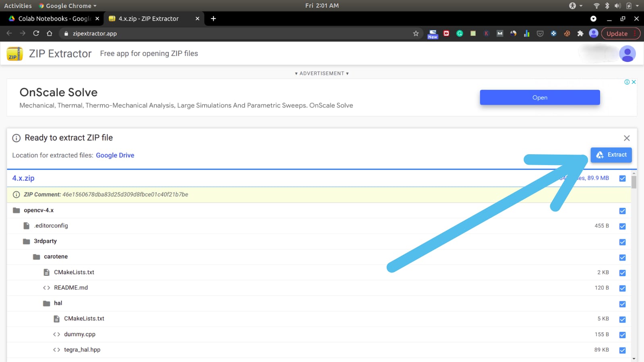Image resolution: width=644 pixels, height=362 pixels.
Task: Open the ad info icon
Action: click(x=627, y=82)
